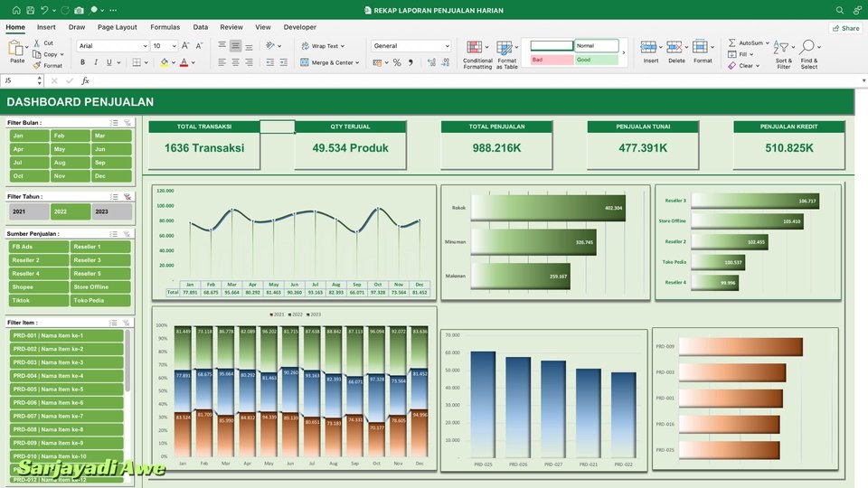The width and height of the screenshot is (868, 488).
Task: Click the Share button
Action: coord(845,28)
